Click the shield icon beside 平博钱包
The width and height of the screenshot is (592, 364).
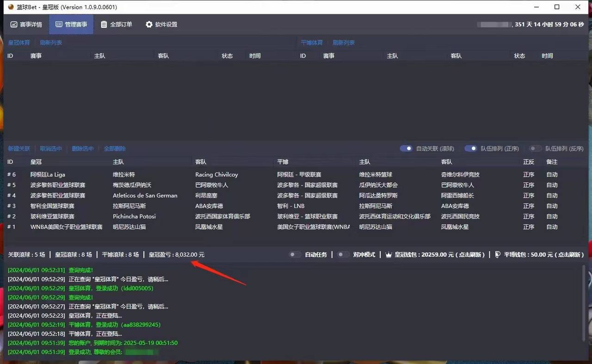click(x=498, y=254)
